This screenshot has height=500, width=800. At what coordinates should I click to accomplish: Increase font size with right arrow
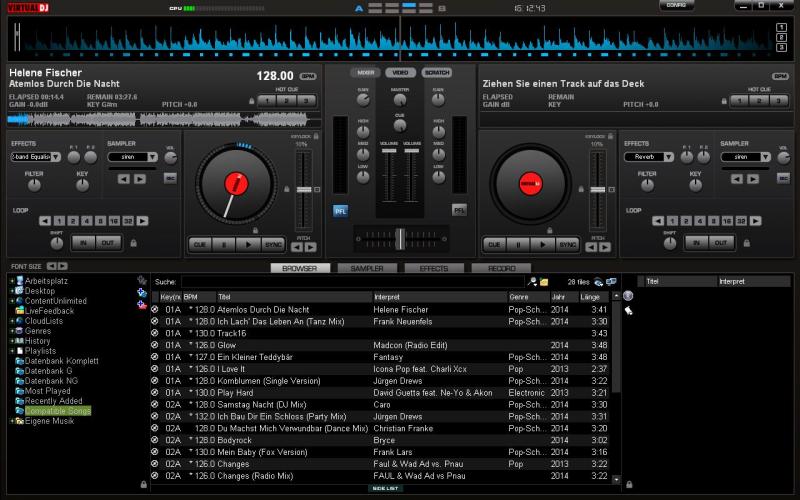pos(62,266)
